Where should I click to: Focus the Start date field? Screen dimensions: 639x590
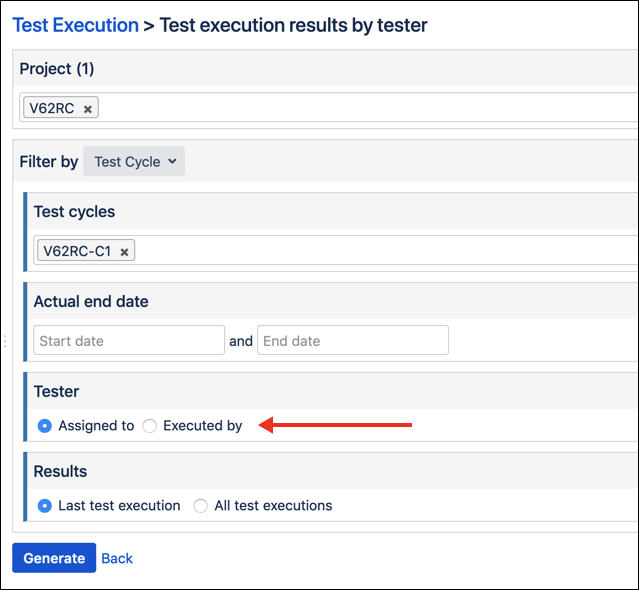click(x=129, y=341)
